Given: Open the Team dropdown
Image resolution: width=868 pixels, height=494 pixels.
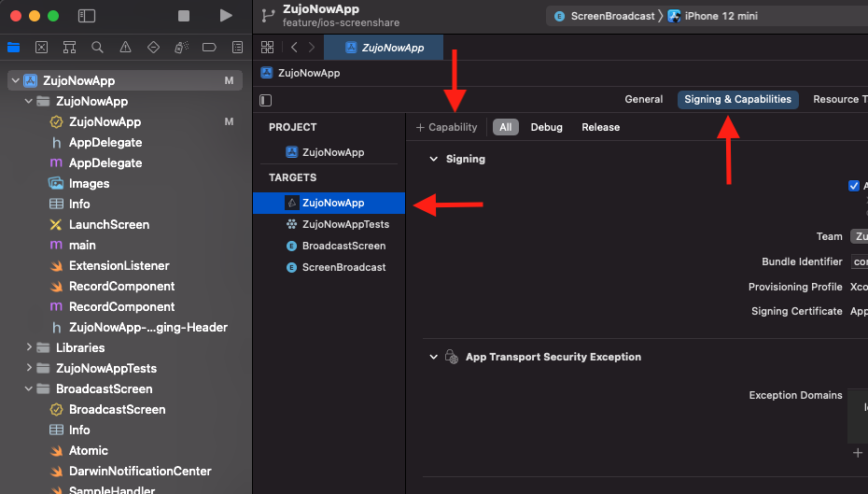Looking at the screenshot, I should point(859,236).
